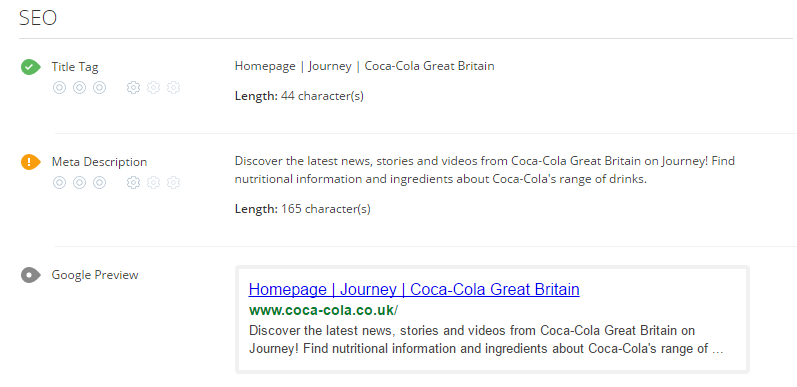Click the green www.coca-cola.co.uk URL
The image size is (797, 387).
pos(323,310)
